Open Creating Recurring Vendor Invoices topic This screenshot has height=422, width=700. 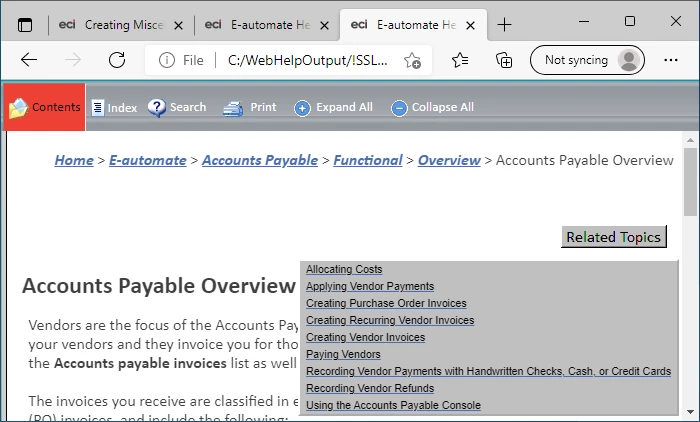(390, 320)
